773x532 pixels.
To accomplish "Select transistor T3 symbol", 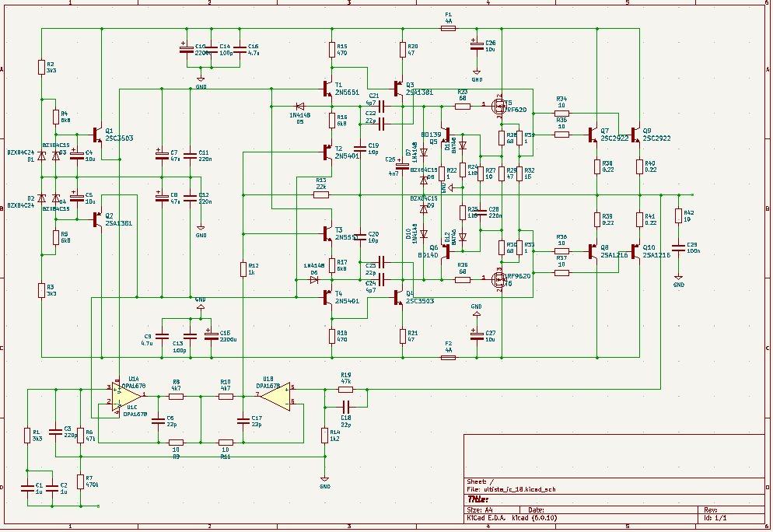I will coord(328,233).
